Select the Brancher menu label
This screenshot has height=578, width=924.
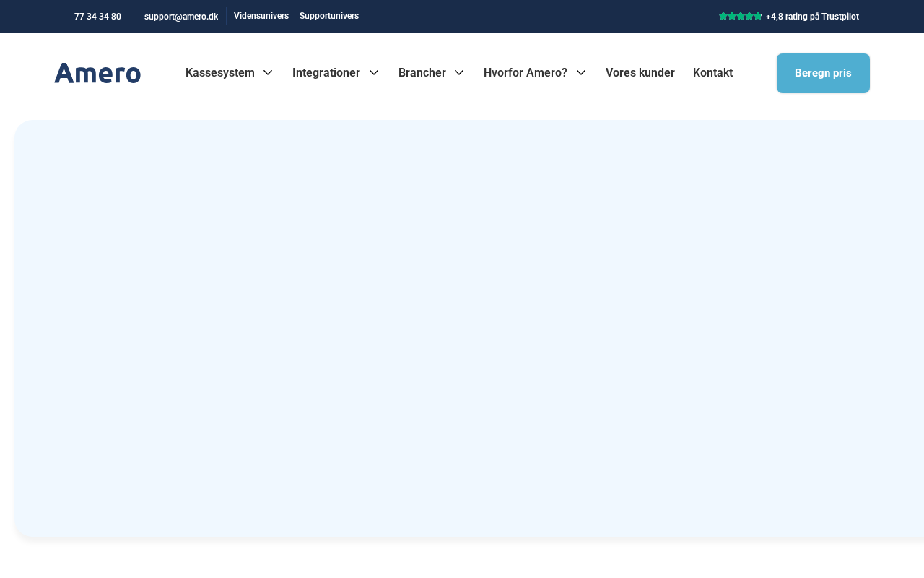tap(422, 72)
